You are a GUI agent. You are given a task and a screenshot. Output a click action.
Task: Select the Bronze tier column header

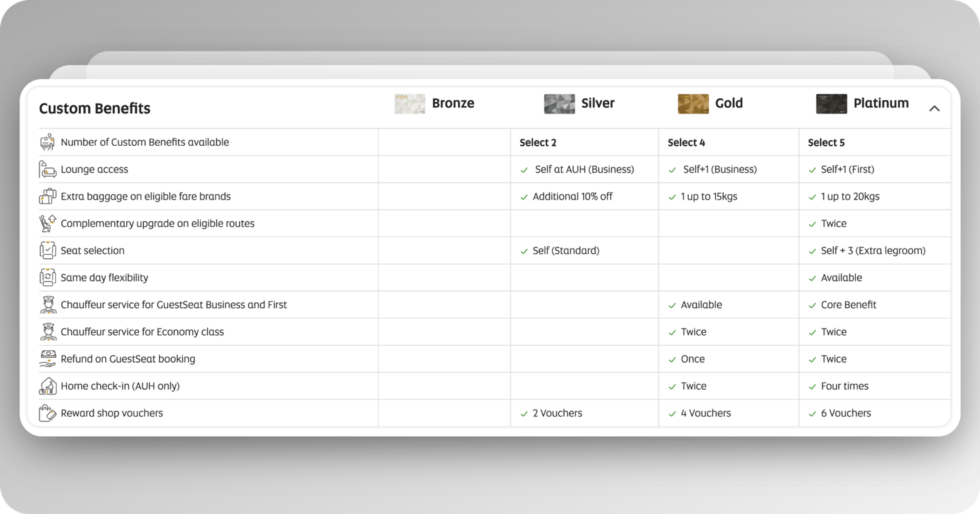pyautogui.click(x=453, y=103)
